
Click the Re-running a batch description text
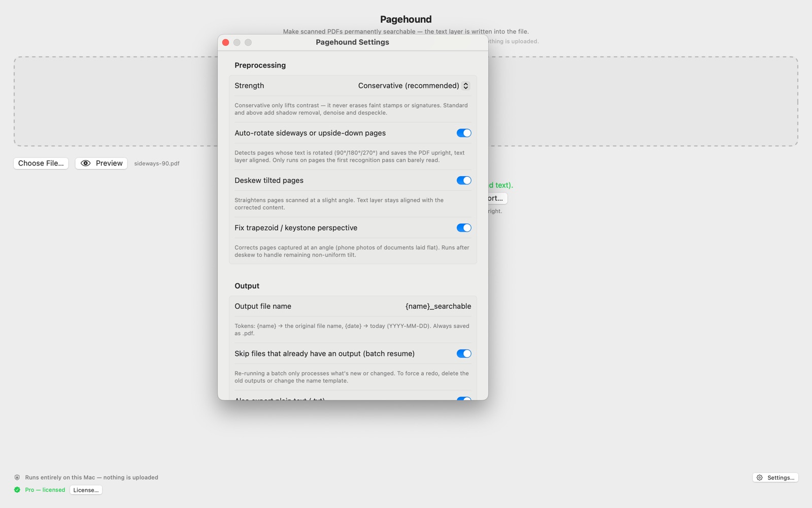point(352,377)
